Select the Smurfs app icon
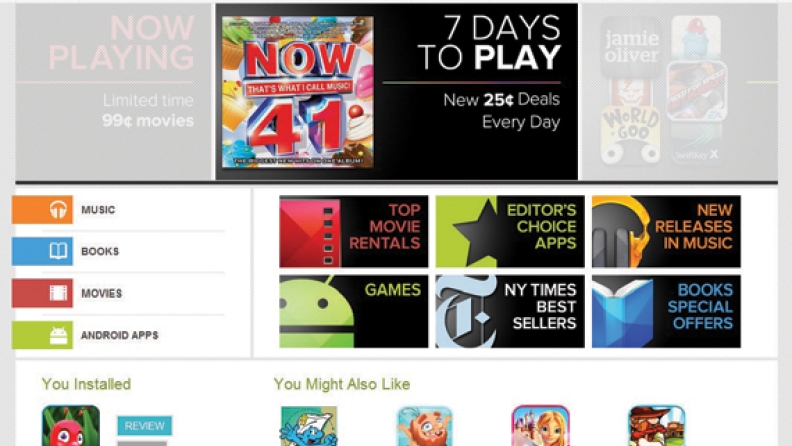792x446 pixels. point(309,426)
